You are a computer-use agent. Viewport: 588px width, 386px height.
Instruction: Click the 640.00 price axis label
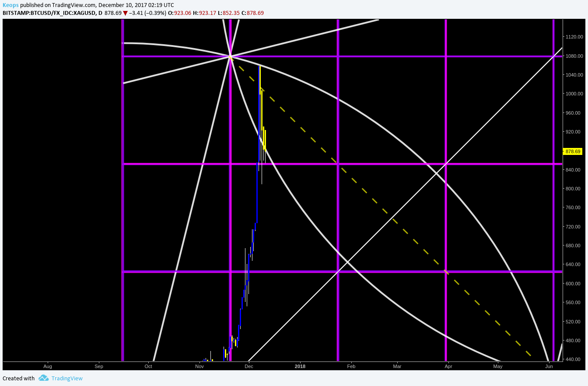574,265
